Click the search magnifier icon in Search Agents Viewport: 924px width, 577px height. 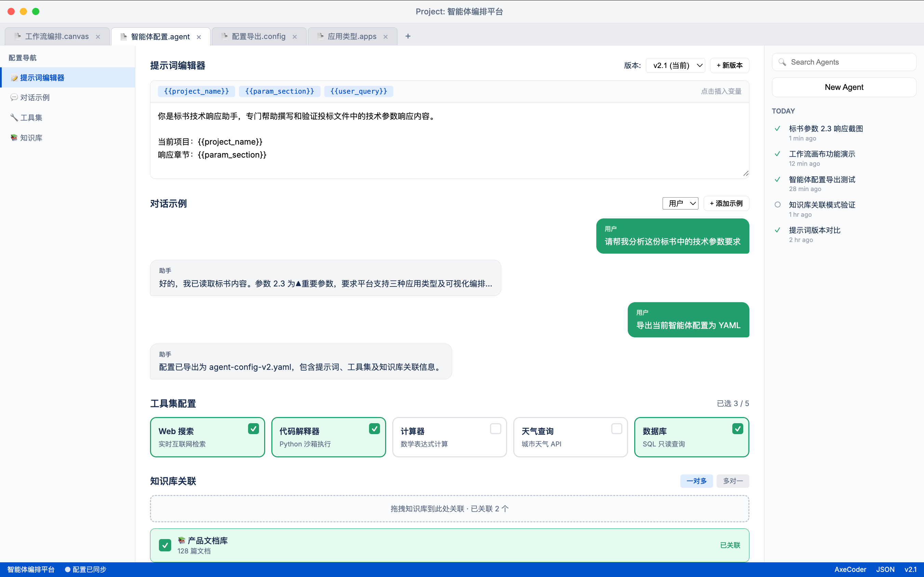coord(782,62)
